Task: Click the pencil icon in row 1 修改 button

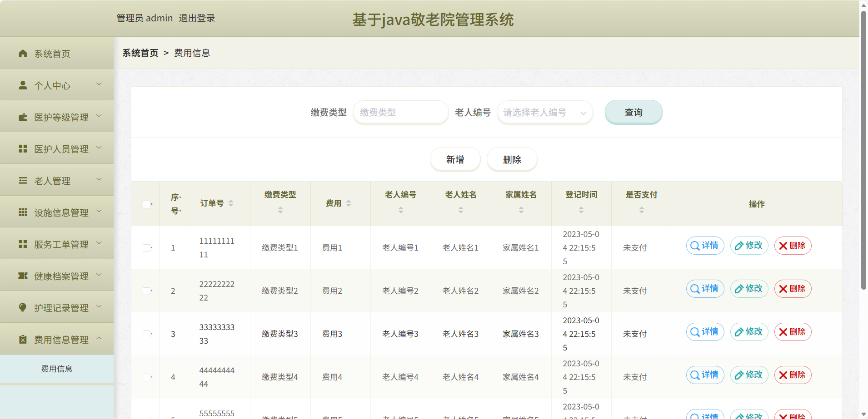Action: coord(739,246)
